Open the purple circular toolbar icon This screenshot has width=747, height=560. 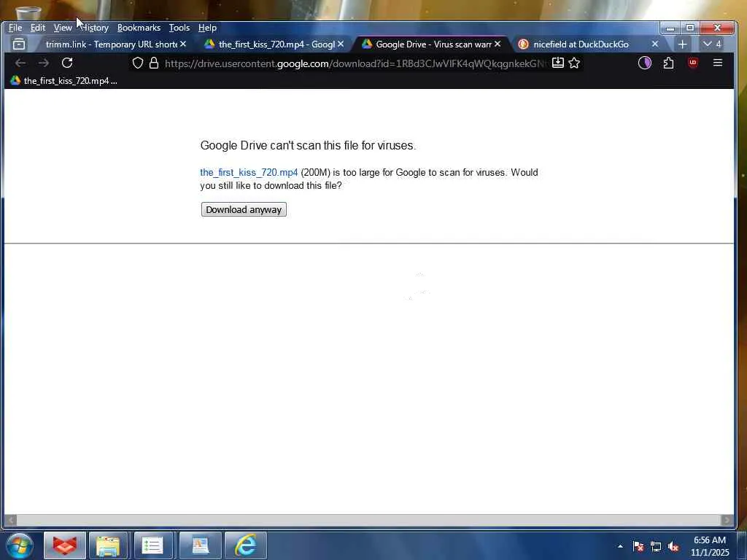pyautogui.click(x=645, y=63)
